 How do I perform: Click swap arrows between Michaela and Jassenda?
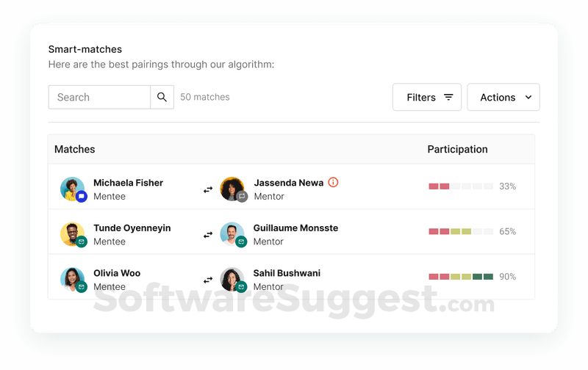pyautogui.click(x=208, y=189)
